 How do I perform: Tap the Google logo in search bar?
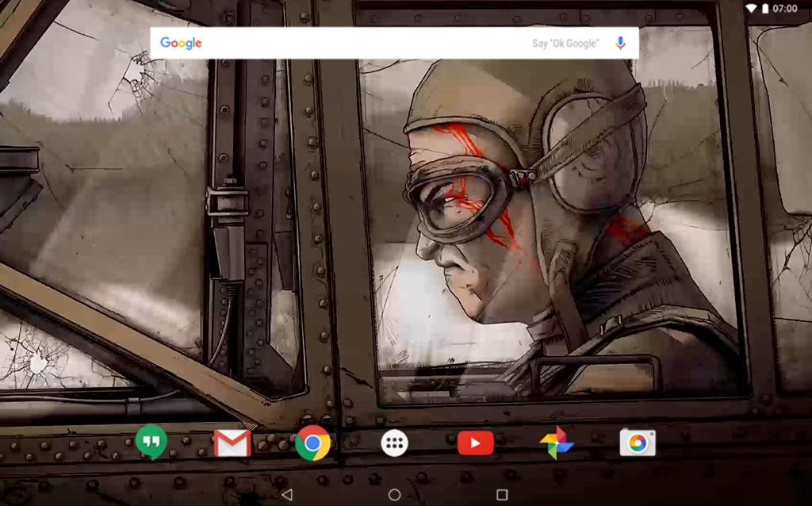pos(181,43)
